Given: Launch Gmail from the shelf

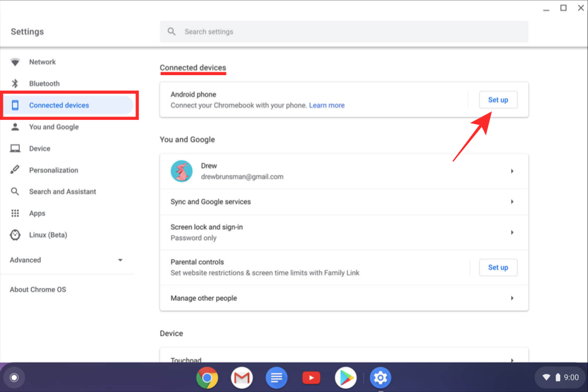Looking at the screenshot, I should [242, 378].
